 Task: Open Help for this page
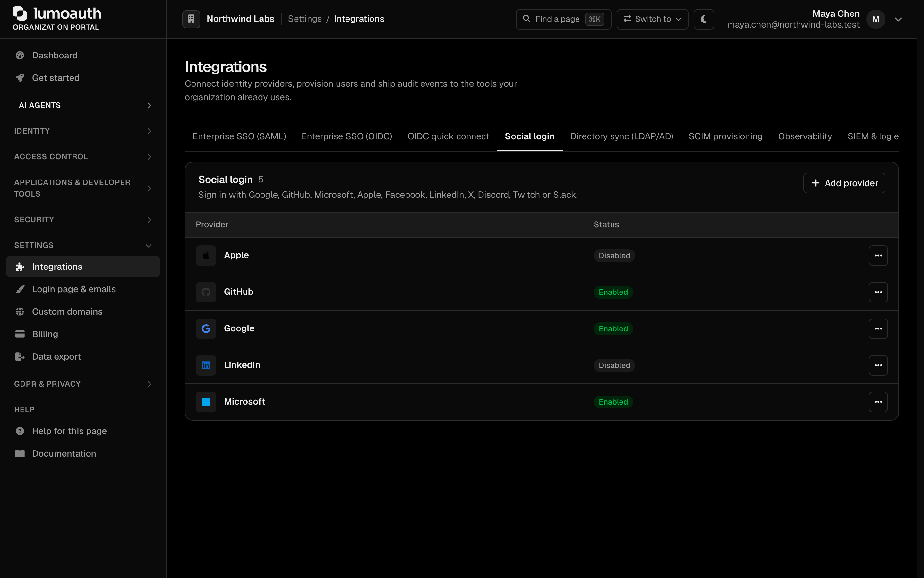83,431
